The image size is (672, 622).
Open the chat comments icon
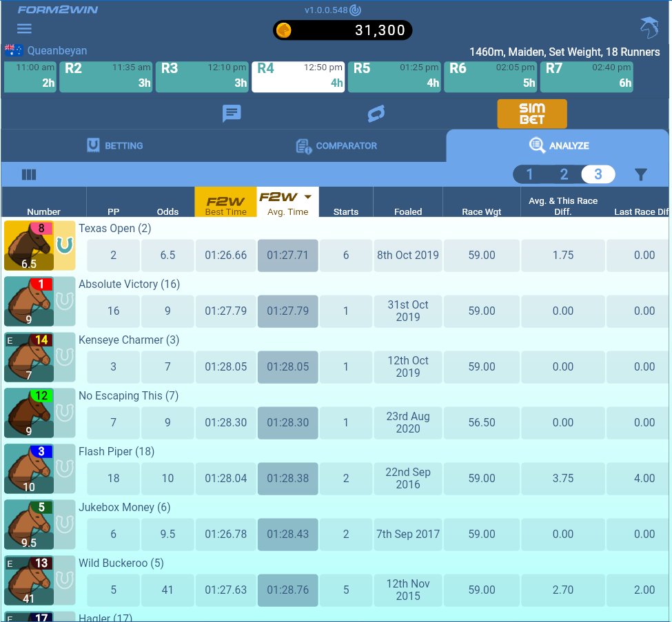[232, 114]
